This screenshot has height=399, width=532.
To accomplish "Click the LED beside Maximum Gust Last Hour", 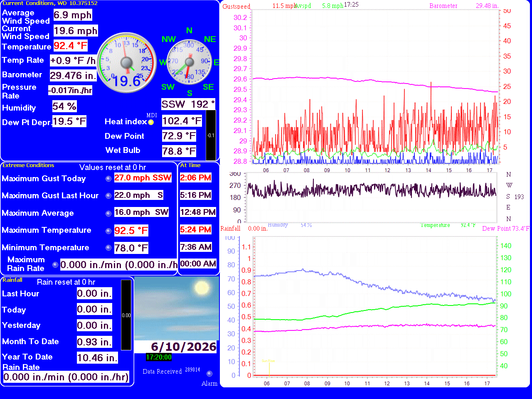I will [108, 196].
